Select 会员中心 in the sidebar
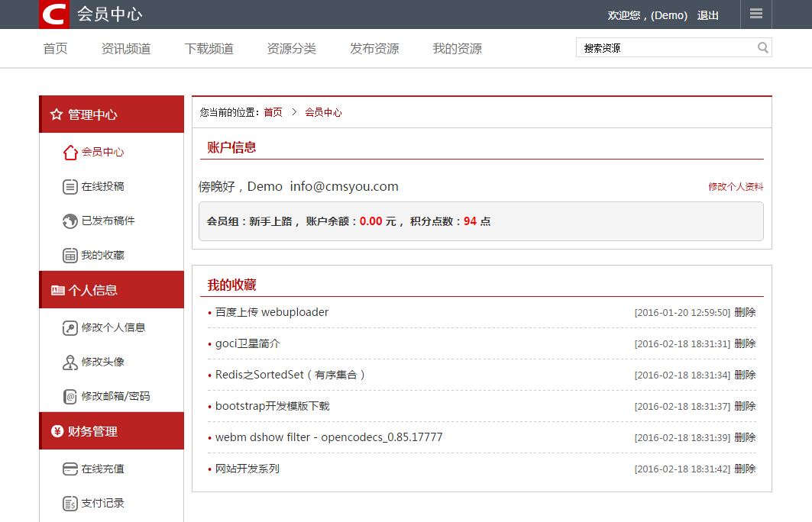Image resolution: width=812 pixels, height=522 pixels. (x=102, y=152)
